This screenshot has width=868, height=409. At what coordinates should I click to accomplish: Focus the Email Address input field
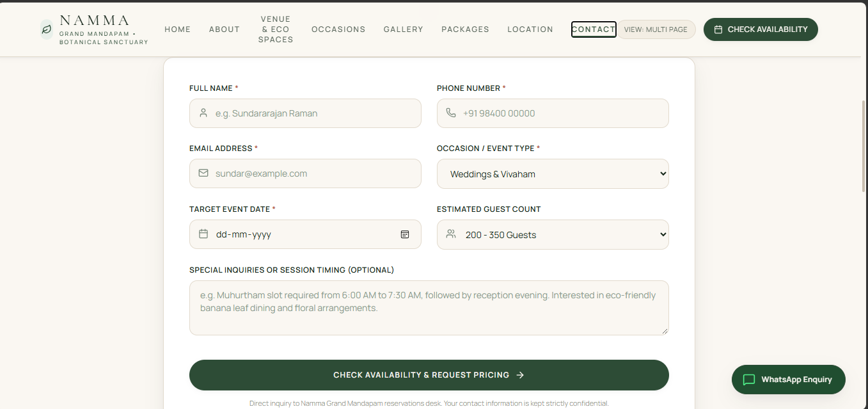tap(305, 173)
